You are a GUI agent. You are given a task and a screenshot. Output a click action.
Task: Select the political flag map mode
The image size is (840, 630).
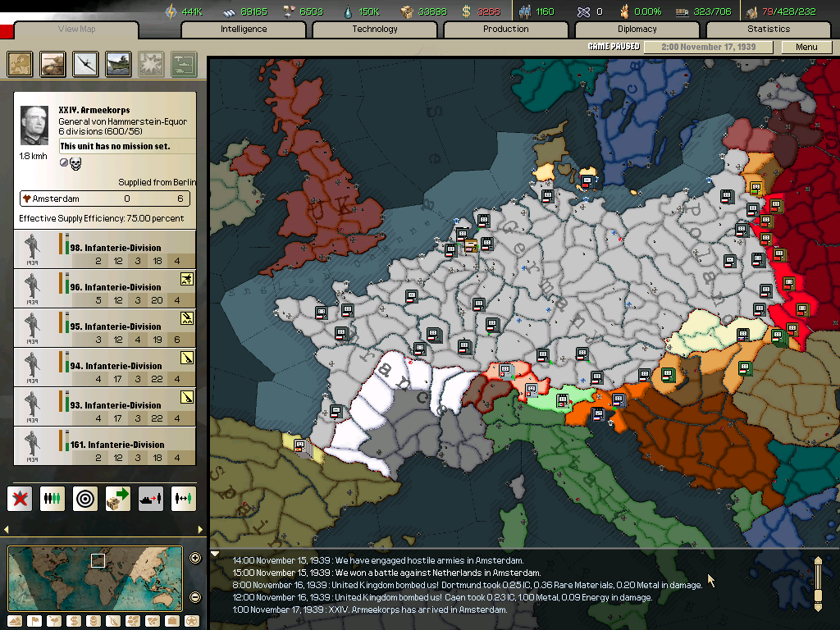(x=34, y=621)
